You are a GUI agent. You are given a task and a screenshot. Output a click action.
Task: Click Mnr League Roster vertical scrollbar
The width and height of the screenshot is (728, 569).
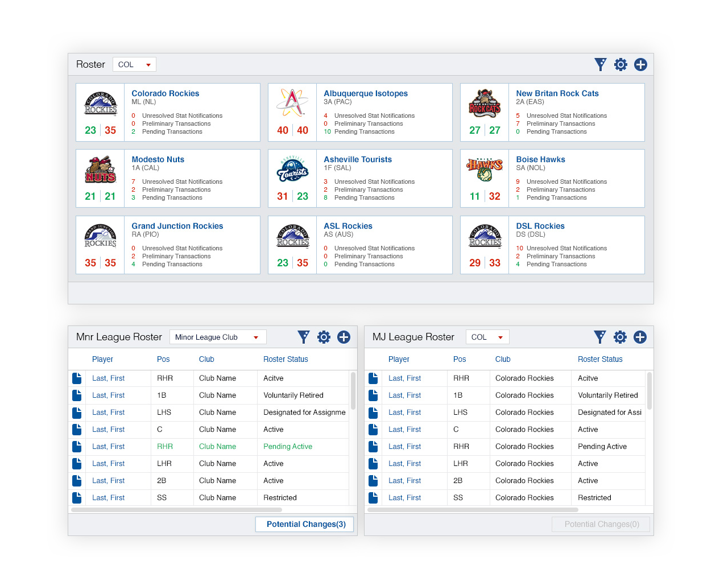pyautogui.click(x=353, y=391)
